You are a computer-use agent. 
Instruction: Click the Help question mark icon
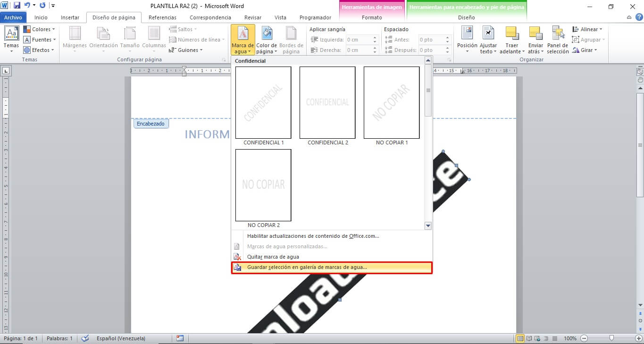pyautogui.click(x=640, y=17)
